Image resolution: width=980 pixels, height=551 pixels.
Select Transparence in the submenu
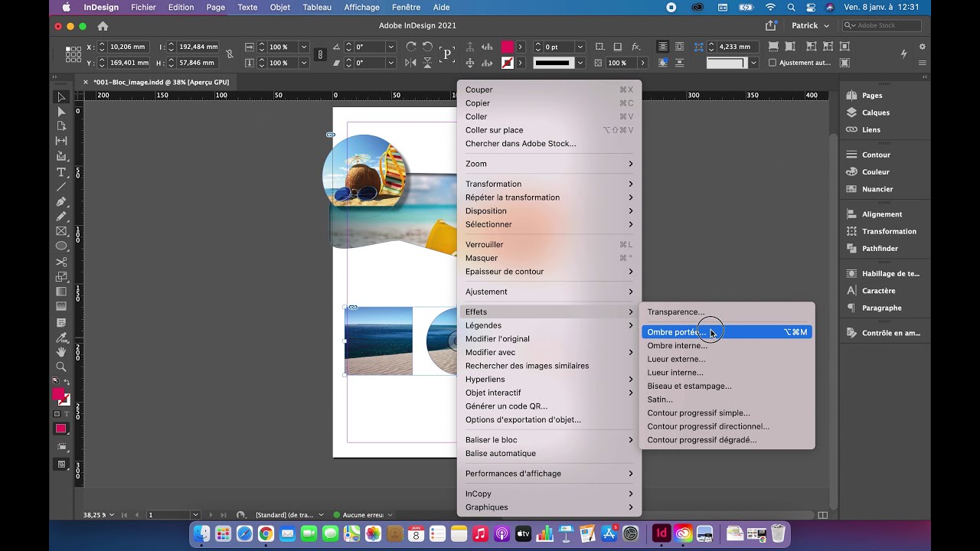click(676, 312)
